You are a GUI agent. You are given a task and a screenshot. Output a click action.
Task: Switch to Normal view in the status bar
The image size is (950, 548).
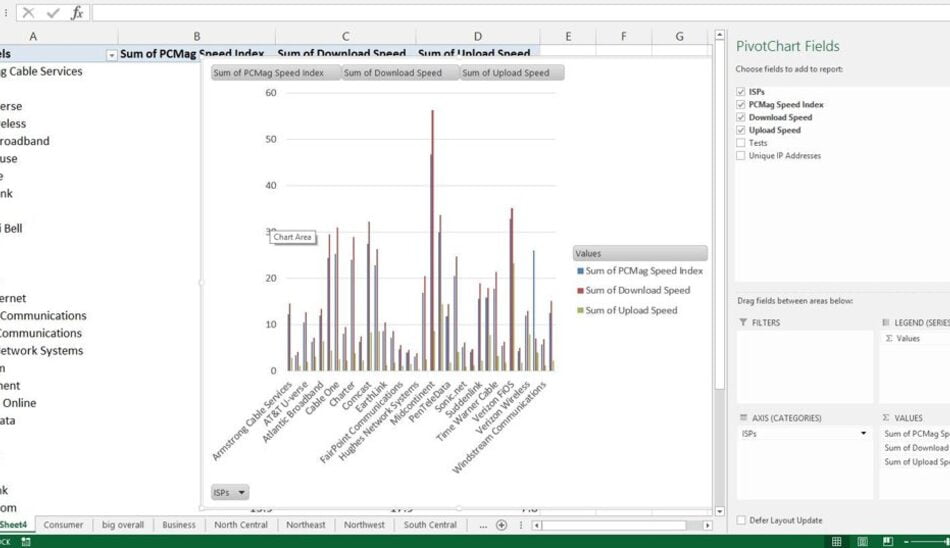click(x=836, y=541)
